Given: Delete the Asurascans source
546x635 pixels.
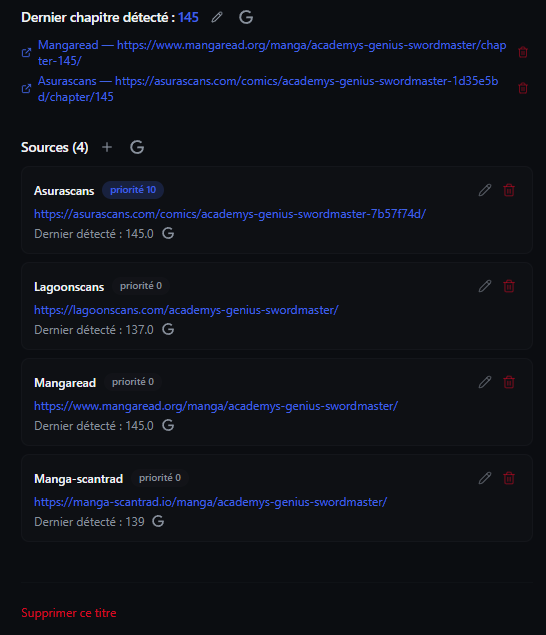Looking at the screenshot, I should [509, 190].
